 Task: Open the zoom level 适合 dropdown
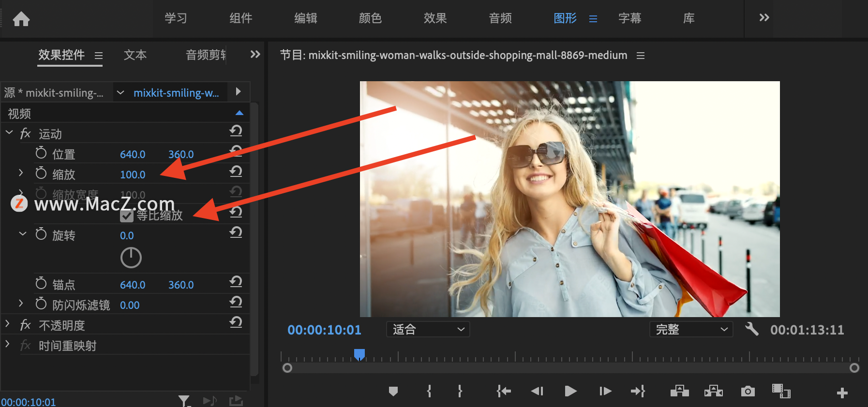point(428,329)
